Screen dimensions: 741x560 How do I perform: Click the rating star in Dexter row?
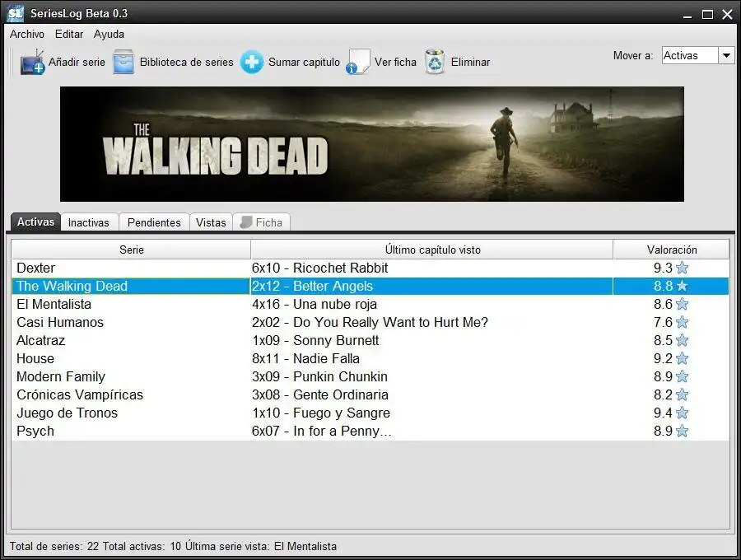(x=682, y=268)
